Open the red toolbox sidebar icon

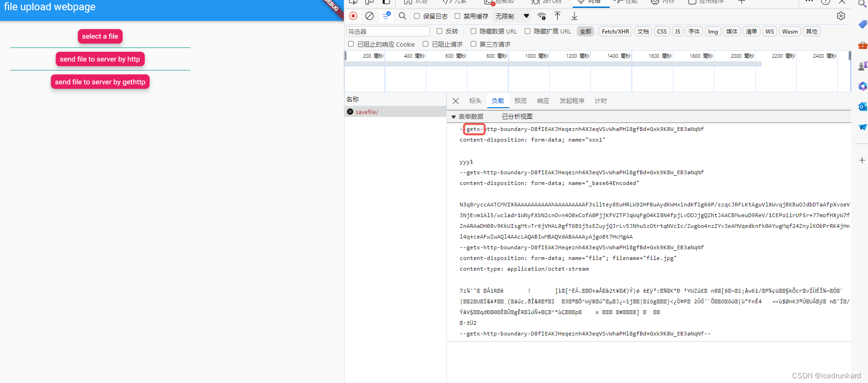[x=862, y=45]
